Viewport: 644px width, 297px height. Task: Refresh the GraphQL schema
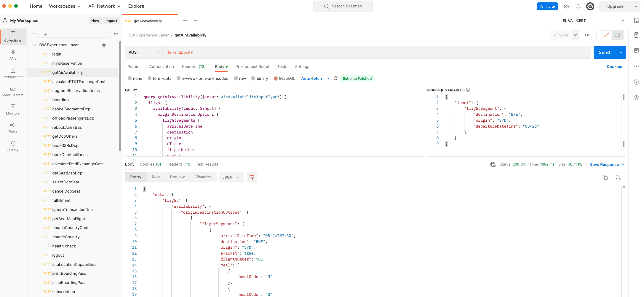coord(335,78)
